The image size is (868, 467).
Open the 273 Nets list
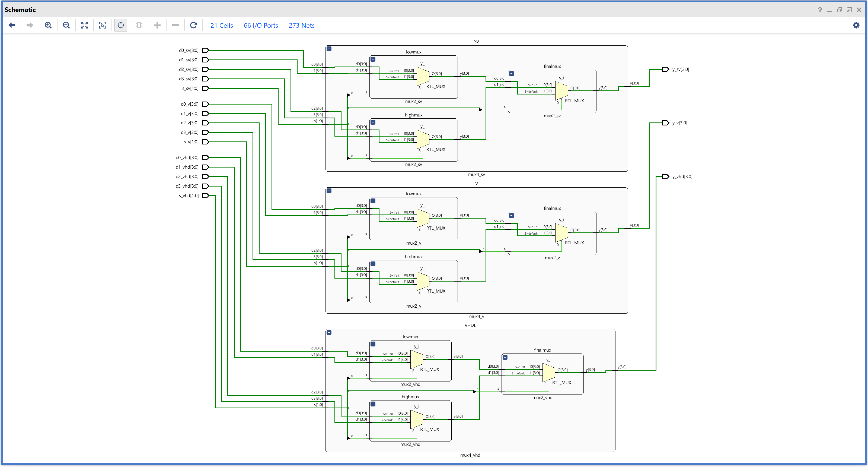[x=301, y=25]
